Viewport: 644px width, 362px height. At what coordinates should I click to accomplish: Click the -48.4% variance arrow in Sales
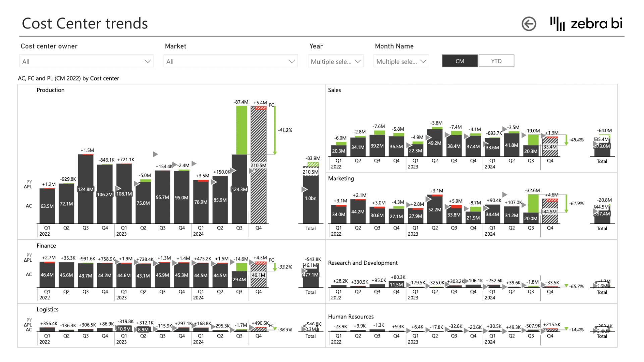click(x=566, y=140)
